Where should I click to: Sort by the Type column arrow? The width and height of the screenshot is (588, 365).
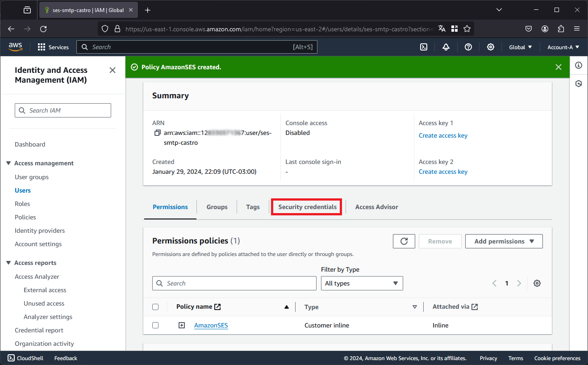tap(415, 307)
